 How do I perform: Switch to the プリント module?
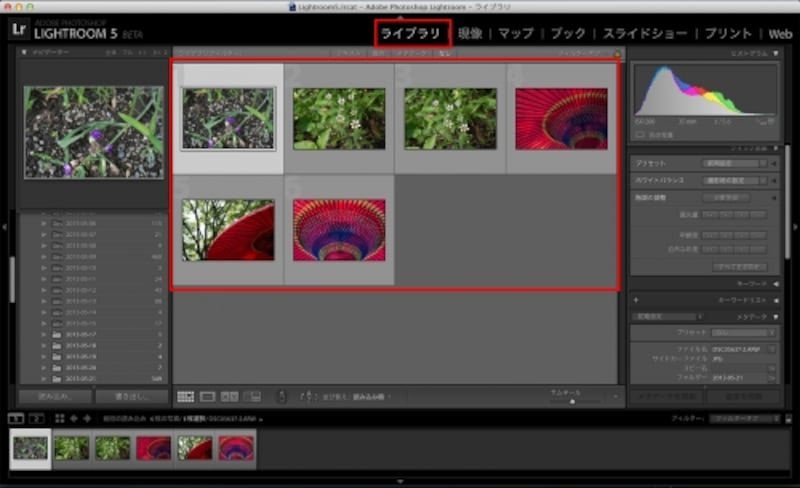(x=728, y=34)
